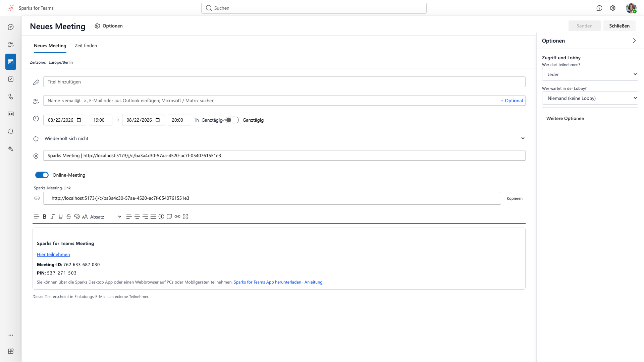Viewport: 644px width, 362px height.
Task: Expand the 'Wiederholt sich nicht' recurrence dropdown
Action: point(284,138)
